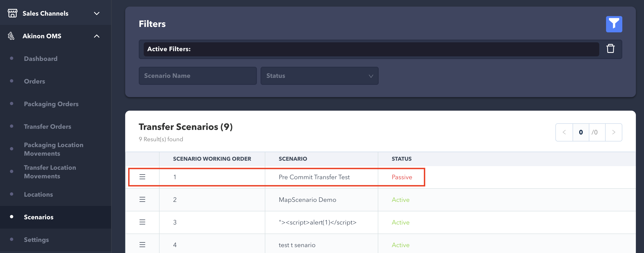Open Transfer Location Movements in sidebar
The height and width of the screenshot is (253, 644).
click(x=50, y=172)
